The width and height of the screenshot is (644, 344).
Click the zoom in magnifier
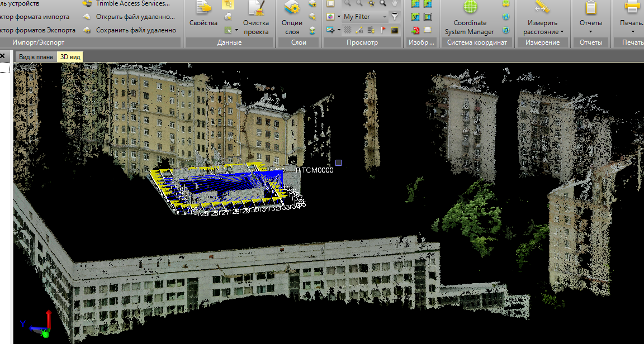(348, 4)
